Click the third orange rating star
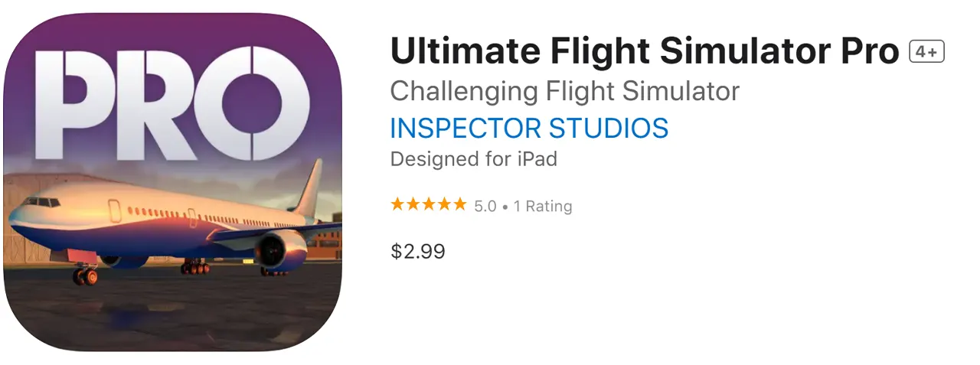 (428, 204)
